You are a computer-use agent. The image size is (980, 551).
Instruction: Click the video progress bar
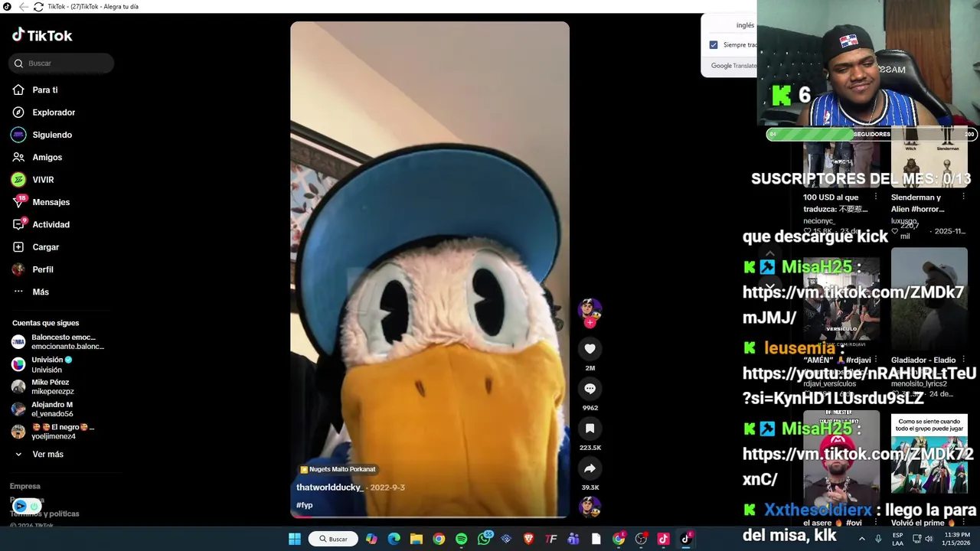pos(430,517)
